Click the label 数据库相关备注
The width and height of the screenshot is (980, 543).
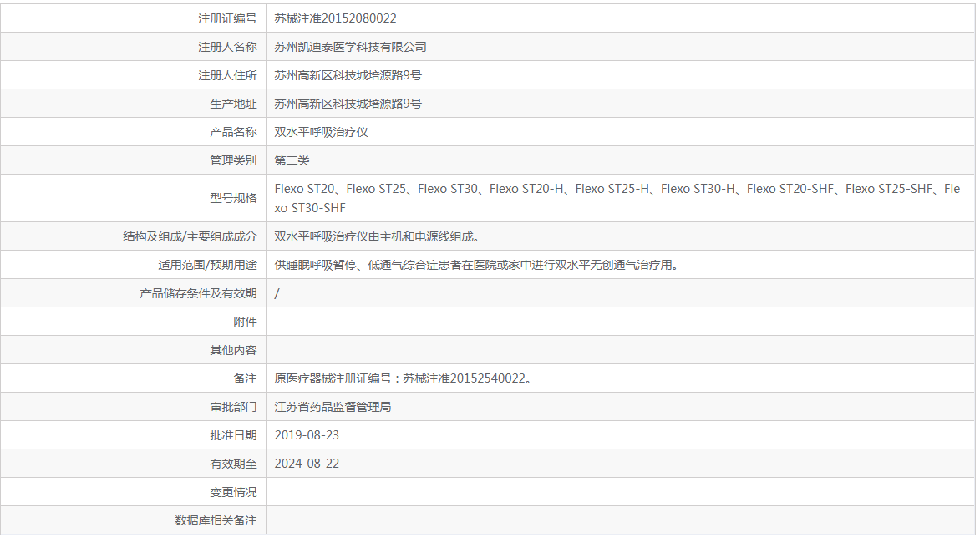216,520
